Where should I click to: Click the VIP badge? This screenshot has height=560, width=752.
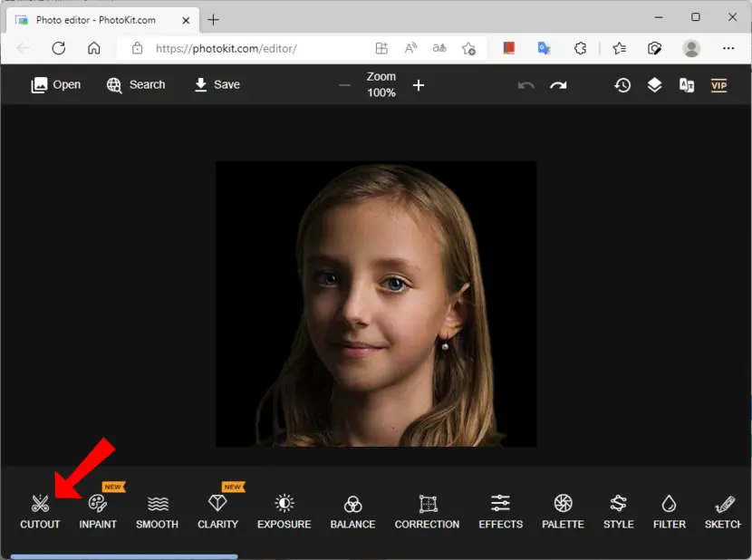(718, 85)
